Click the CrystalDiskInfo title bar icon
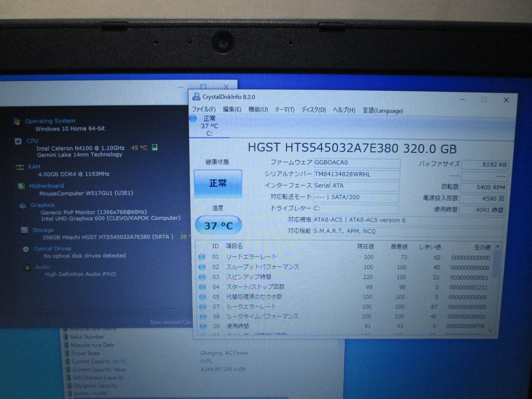Screen dimensions: 532x399 click(197, 97)
